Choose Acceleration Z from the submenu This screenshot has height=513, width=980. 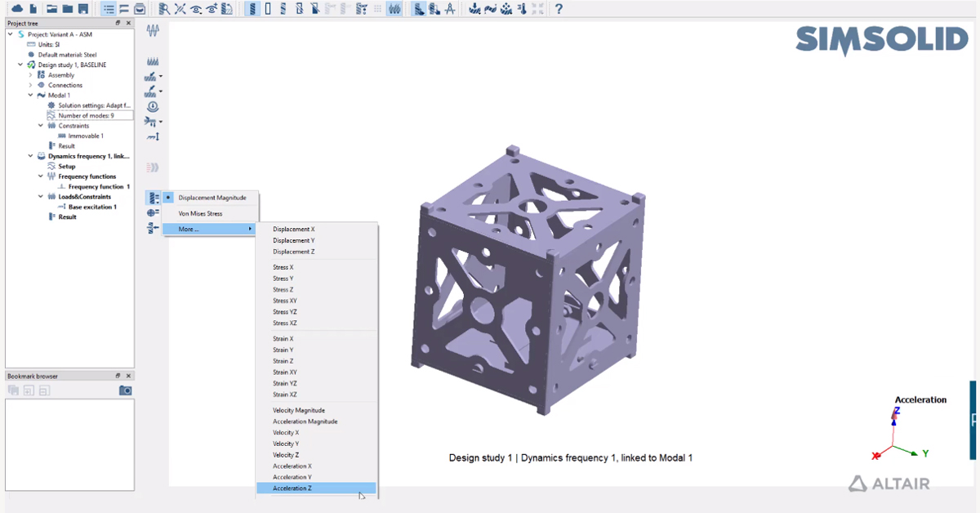tap(292, 488)
